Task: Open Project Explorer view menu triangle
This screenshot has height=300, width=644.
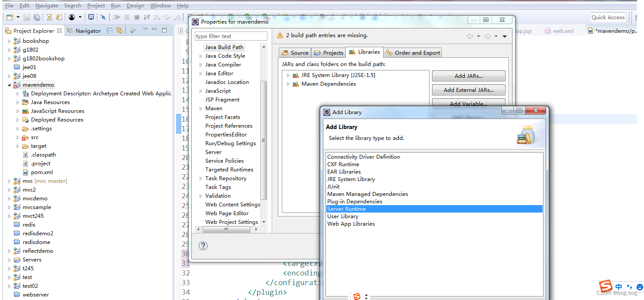Action: tap(145, 29)
